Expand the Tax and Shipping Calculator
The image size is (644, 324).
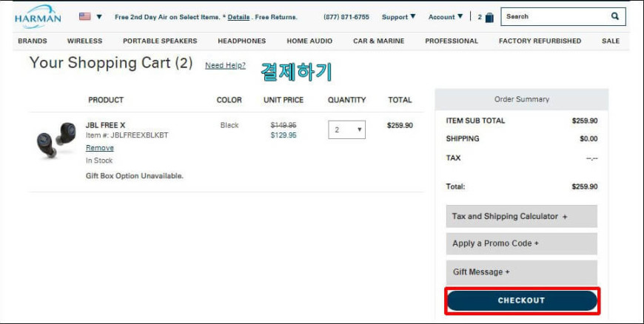tap(522, 217)
